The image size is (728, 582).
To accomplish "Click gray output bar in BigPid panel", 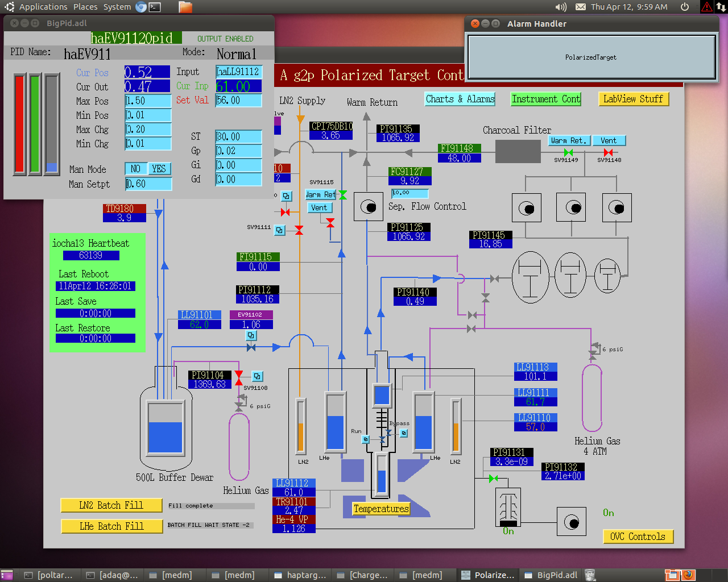I will pyautogui.click(x=52, y=123).
